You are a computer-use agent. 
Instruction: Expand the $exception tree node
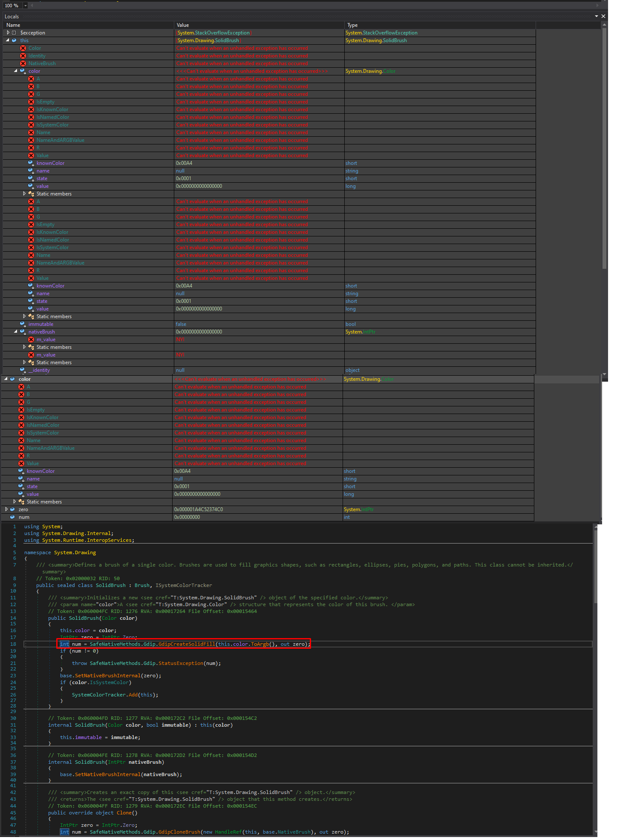click(8, 33)
